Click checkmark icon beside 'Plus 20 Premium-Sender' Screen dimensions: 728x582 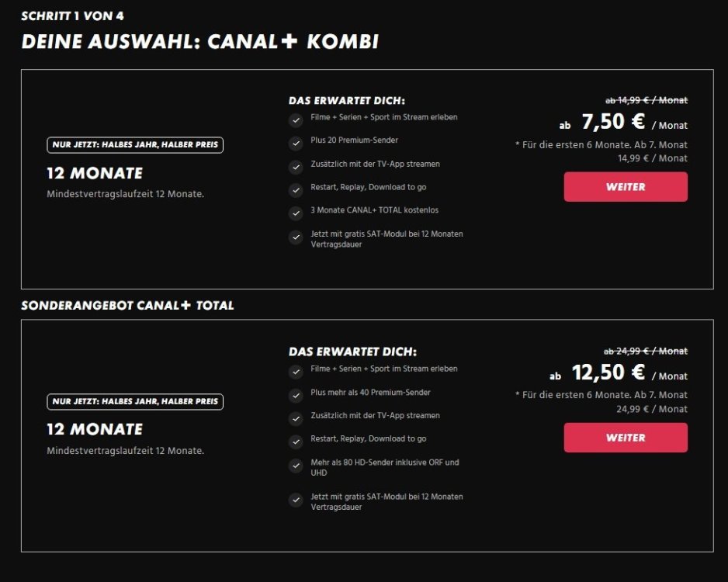pyautogui.click(x=296, y=144)
